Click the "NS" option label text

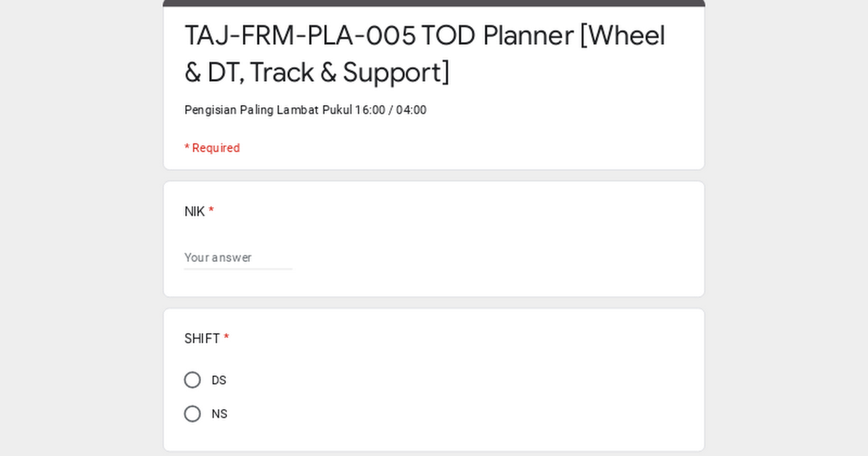pos(219,414)
